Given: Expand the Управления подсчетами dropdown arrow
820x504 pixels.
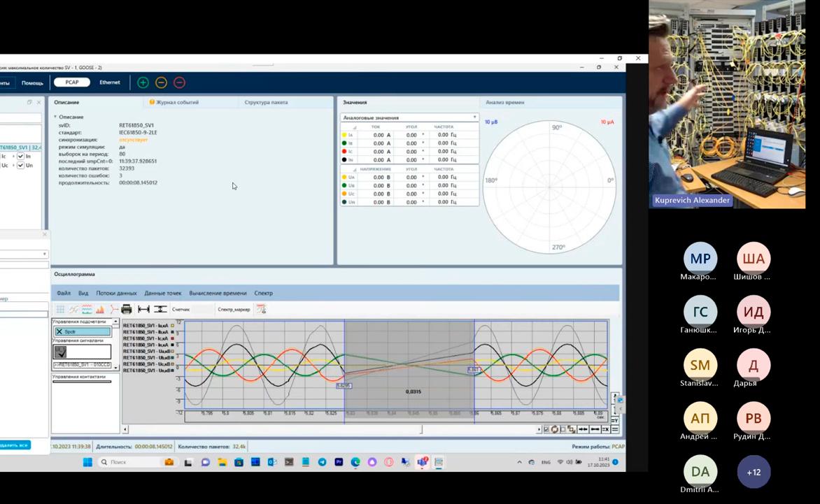Looking at the screenshot, I should tap(115, 322).
